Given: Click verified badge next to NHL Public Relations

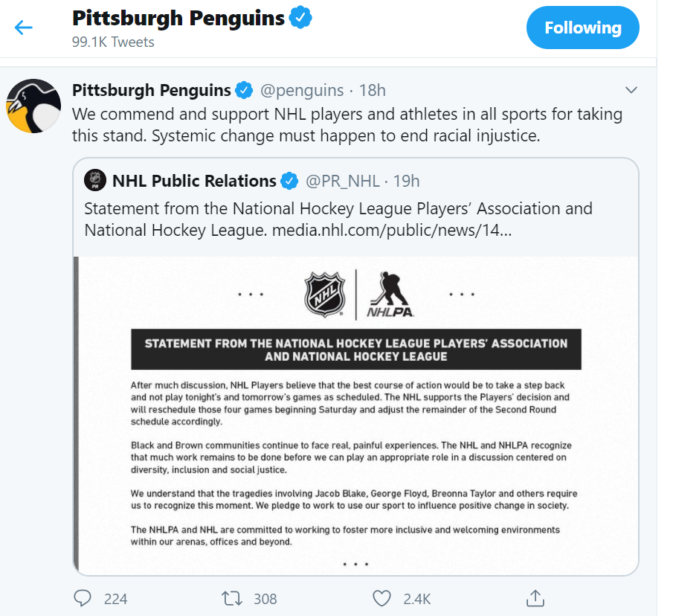Looking at the screenshot, I should [x=290, y=181].
